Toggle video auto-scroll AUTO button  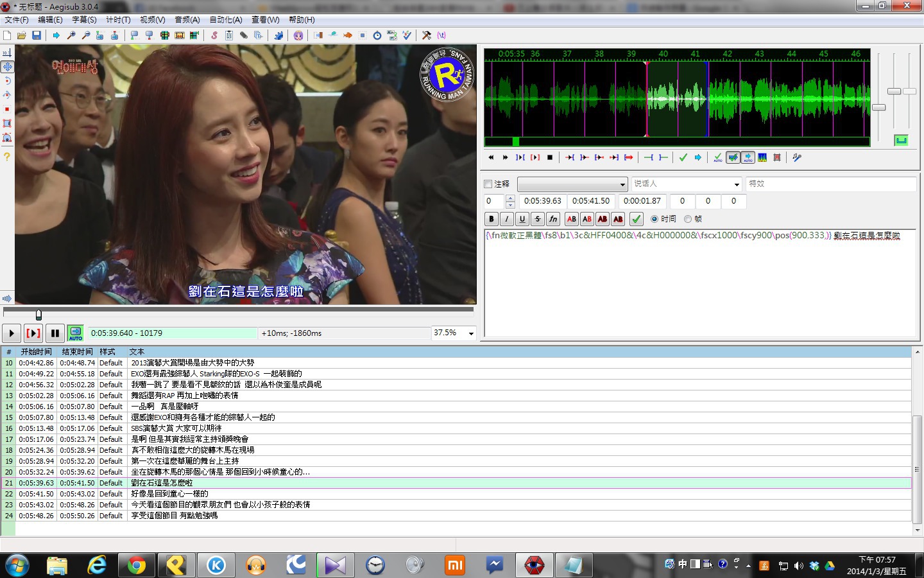click(76, 333)
